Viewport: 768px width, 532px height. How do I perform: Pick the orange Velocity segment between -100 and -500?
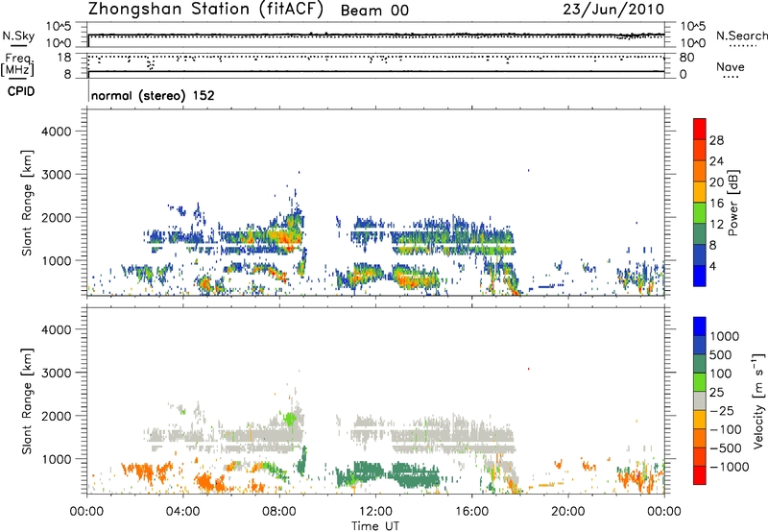coord(700,438)
